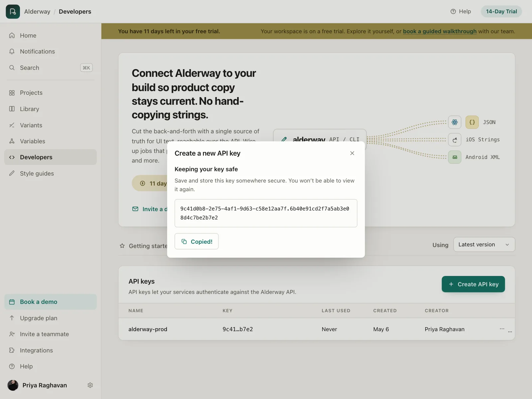532x399 pixels.
Task: Go to Home in the sidebar
Action: click(51, 36)
